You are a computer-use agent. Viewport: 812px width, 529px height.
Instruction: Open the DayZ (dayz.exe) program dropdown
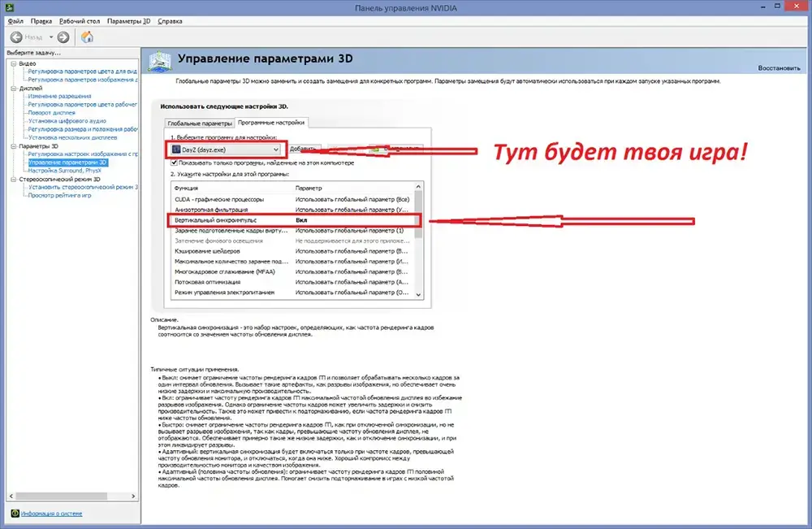coord(276,150)
